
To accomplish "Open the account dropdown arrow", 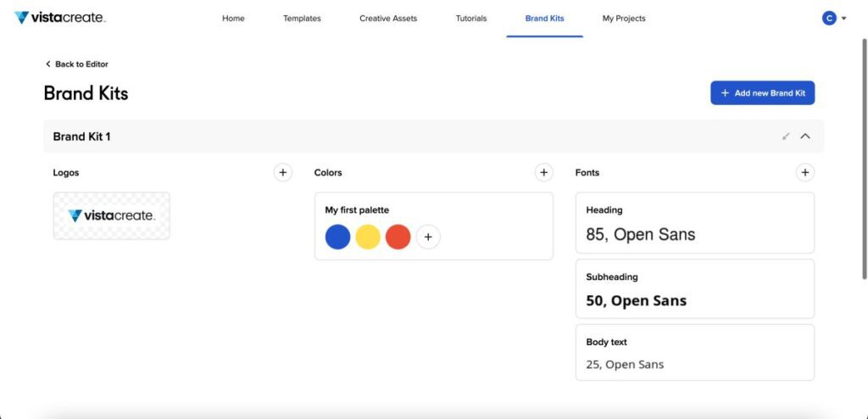I will [x=844, y=19].
